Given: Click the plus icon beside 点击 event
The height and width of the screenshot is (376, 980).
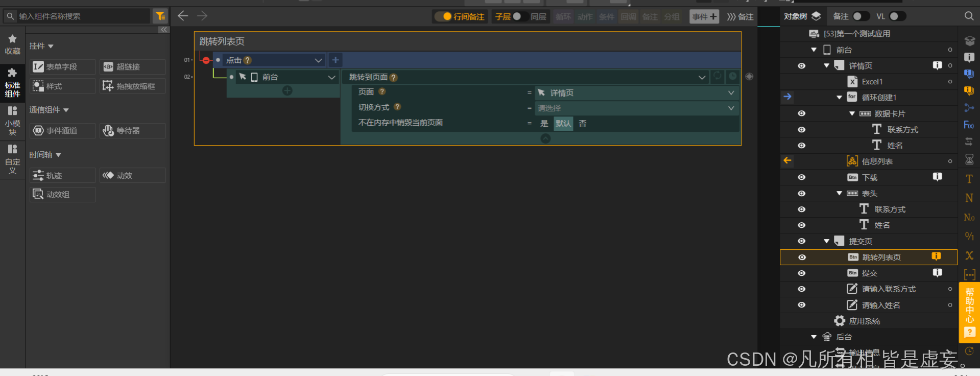Looking at the screenshot, I should [336, 60].
